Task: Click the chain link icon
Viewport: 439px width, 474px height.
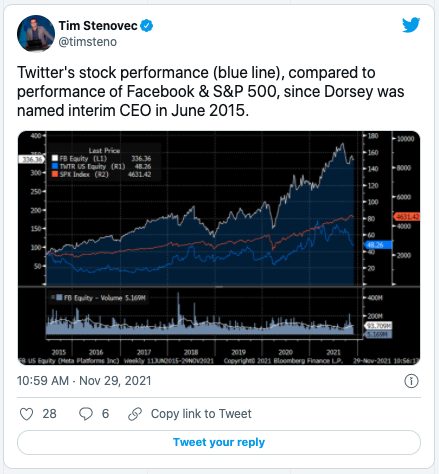Action: [x=135, y=414]
